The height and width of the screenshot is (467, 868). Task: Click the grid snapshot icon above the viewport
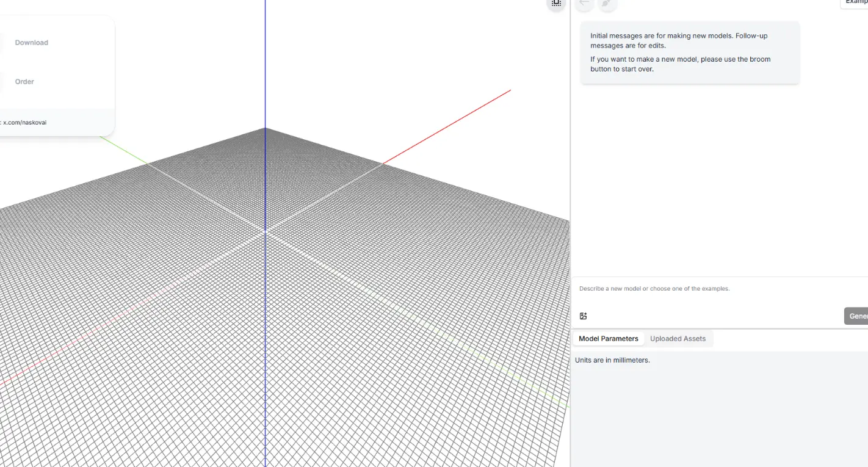click(x=555, y=4)
